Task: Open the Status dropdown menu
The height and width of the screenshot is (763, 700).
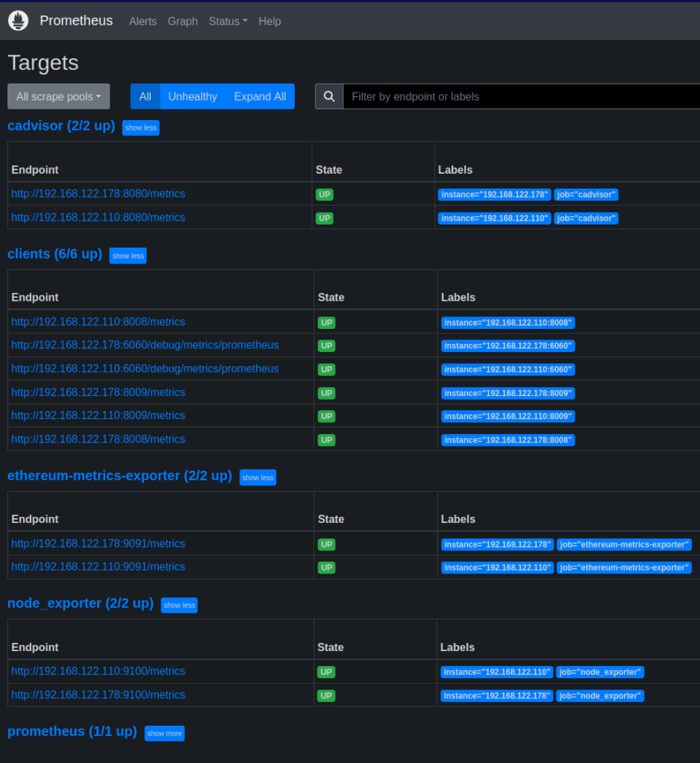Action: (228, 21)
